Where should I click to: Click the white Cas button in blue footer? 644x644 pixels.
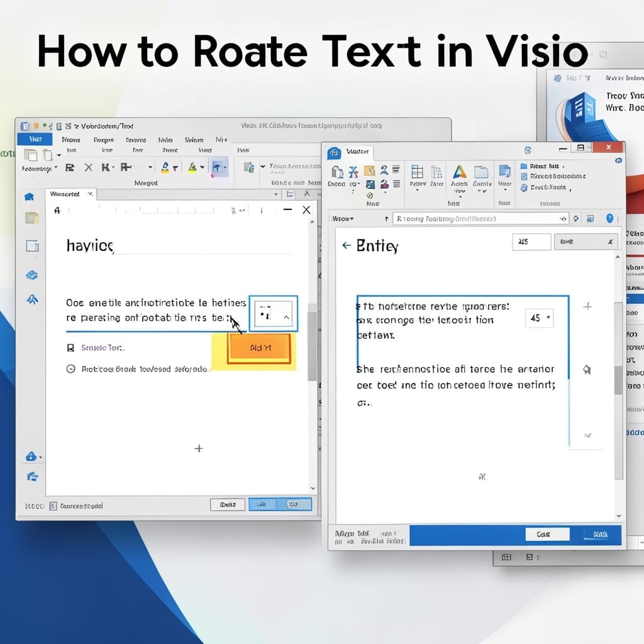547,535
